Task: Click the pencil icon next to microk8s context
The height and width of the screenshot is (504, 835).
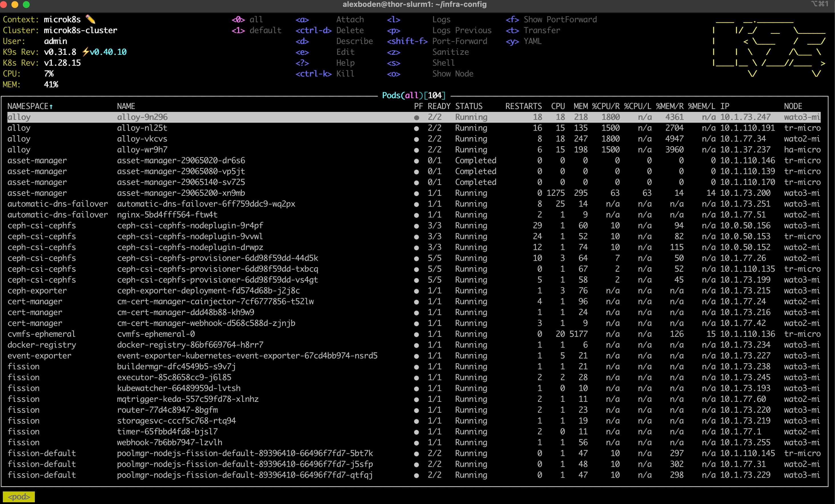Action: (x=91, y=19)
